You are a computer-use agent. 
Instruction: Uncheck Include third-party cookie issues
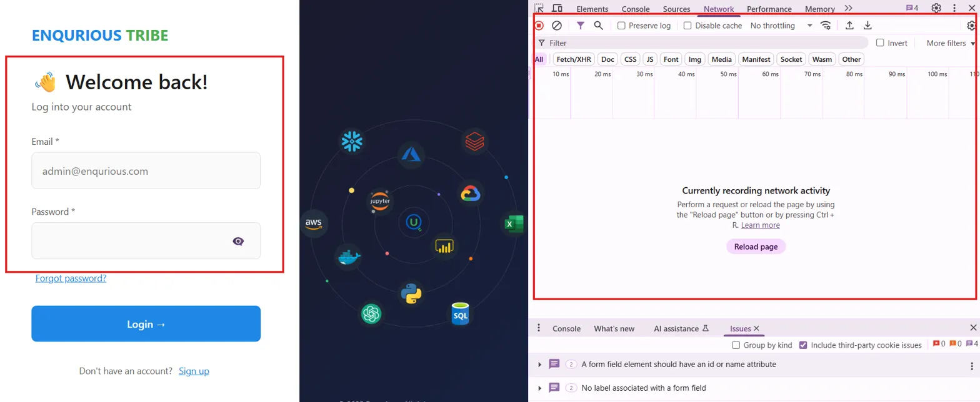(x=803, y=345)
